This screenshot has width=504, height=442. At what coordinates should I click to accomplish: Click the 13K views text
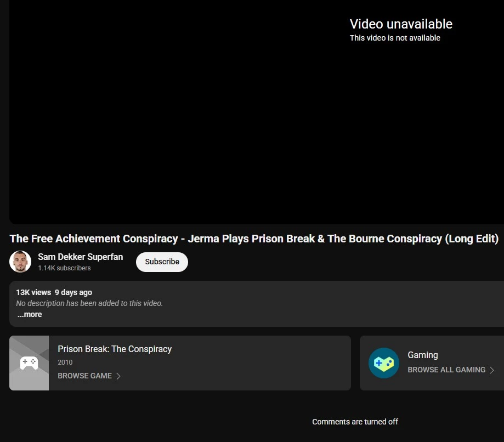pos(33,292)
